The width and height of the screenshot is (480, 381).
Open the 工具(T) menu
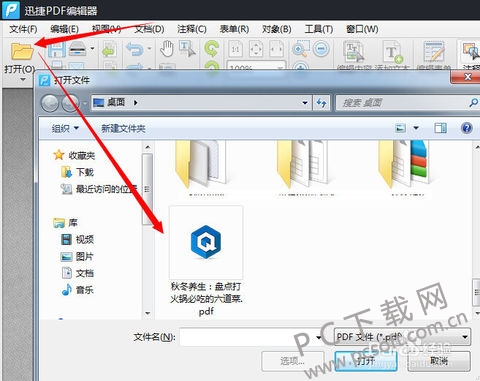(x=318, y=29)
